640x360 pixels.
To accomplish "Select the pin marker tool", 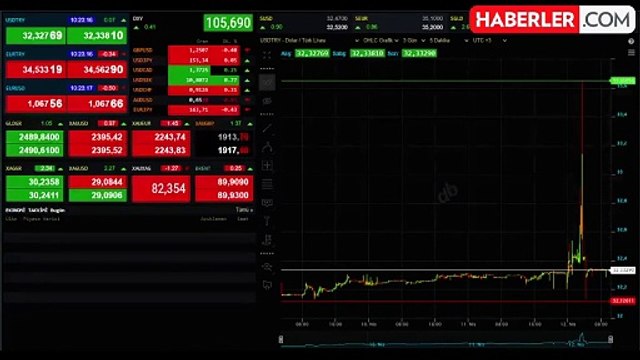I will click(x=267, y=221).
